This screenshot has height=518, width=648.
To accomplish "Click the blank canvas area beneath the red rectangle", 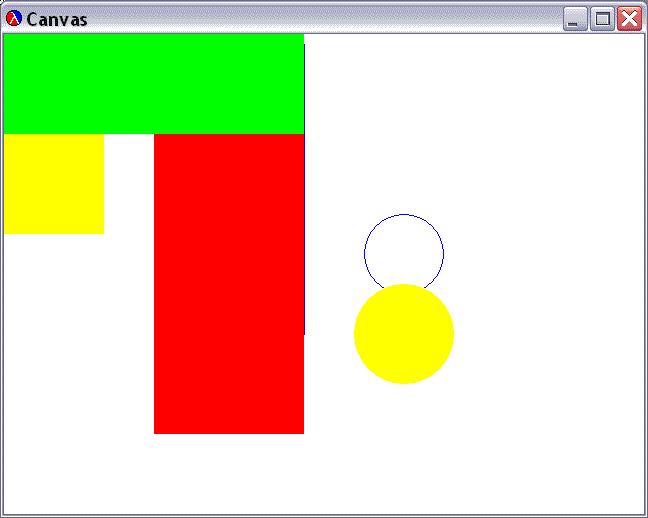I will tap(228, 474).
